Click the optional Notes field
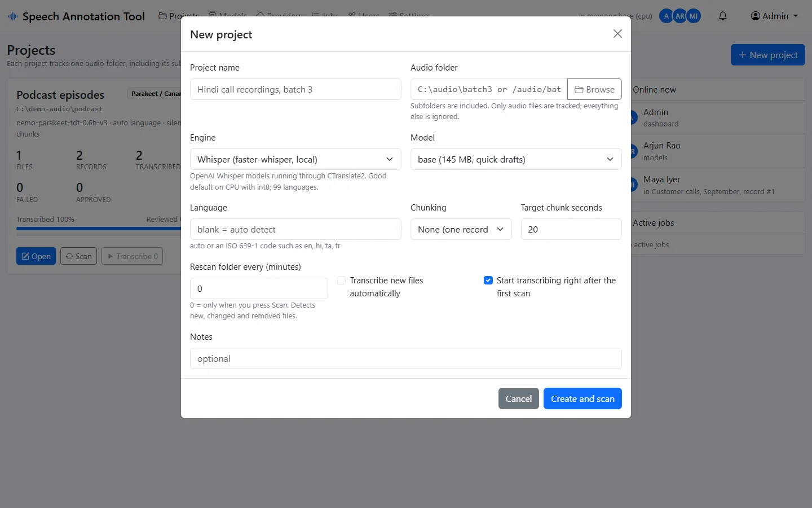This screenshot has width=812, height=508. tap(406, 358)
